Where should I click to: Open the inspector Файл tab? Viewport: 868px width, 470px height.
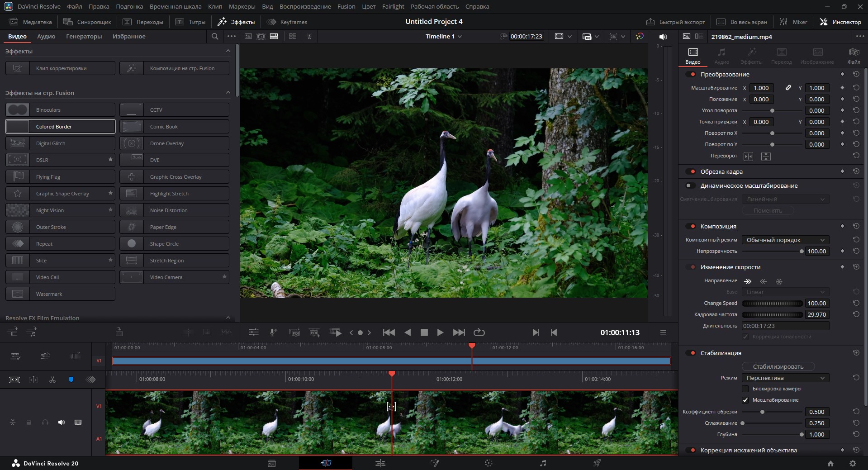tap(854, 56)
